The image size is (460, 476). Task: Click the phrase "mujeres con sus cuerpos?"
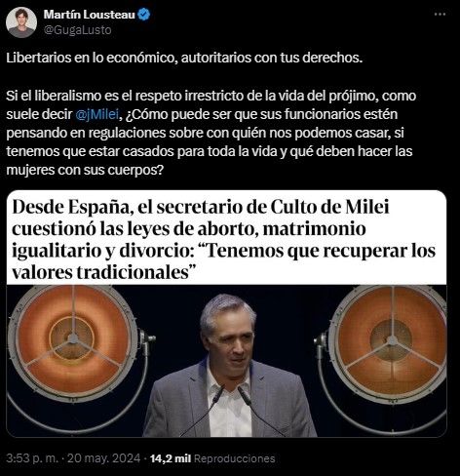pyautogui.click(x=85, y=171)
